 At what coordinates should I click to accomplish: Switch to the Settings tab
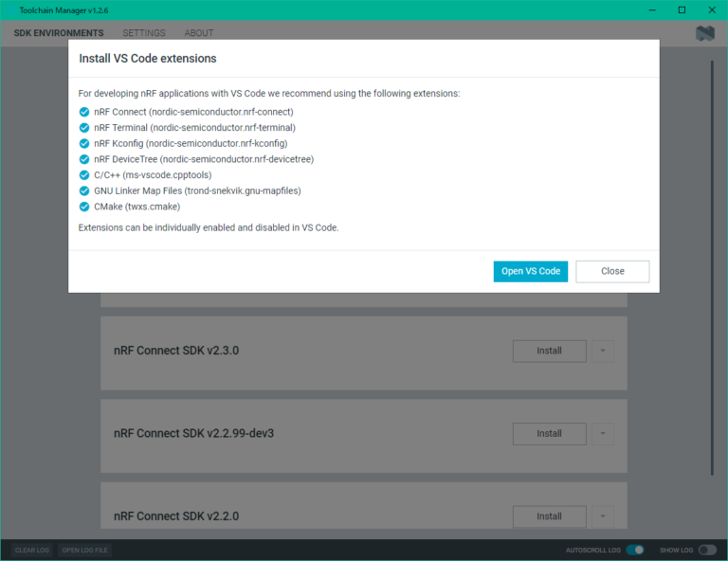coord(144,33)
